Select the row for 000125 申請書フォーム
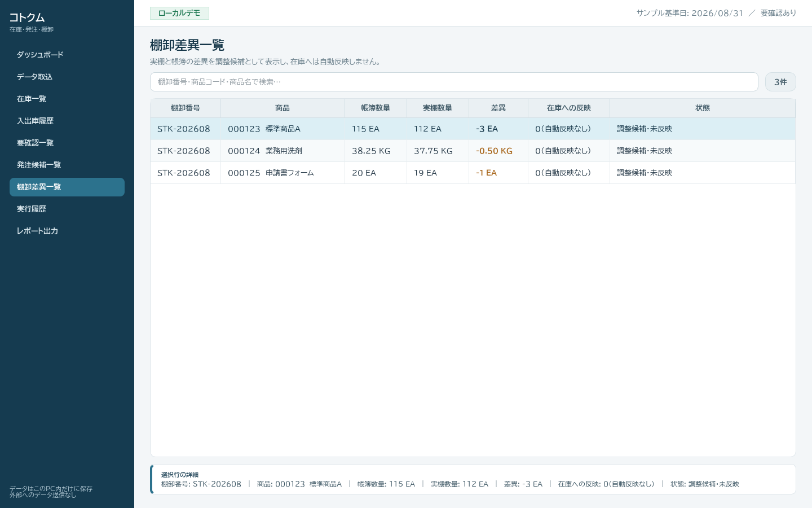 [473, 173]
